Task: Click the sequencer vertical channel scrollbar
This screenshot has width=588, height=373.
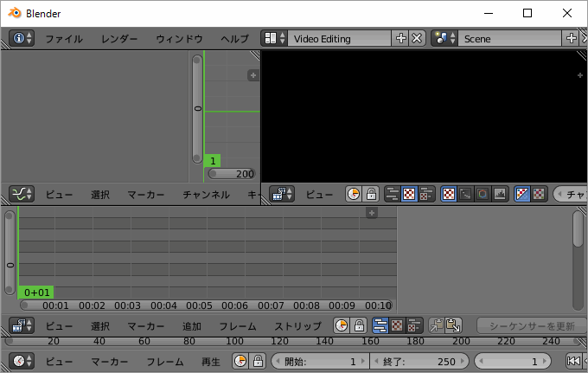Action: click(10, 252)
